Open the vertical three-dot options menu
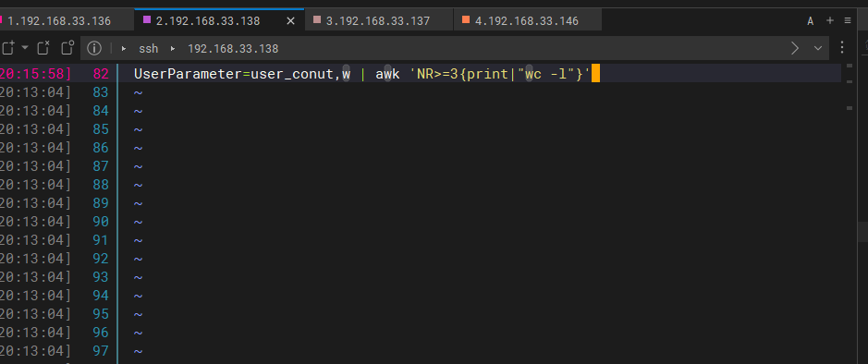The height and width of the screenshot is (364, 868). click(x=842, y=47)
